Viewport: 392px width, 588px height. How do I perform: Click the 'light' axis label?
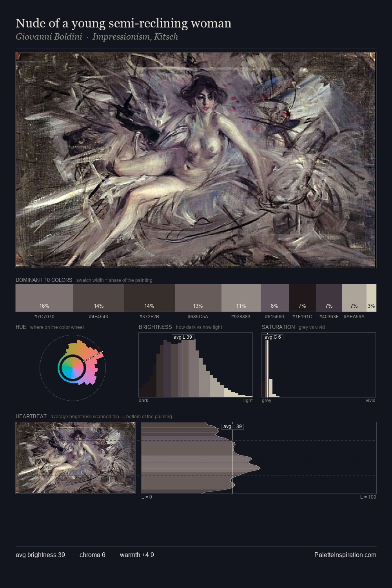248,401
